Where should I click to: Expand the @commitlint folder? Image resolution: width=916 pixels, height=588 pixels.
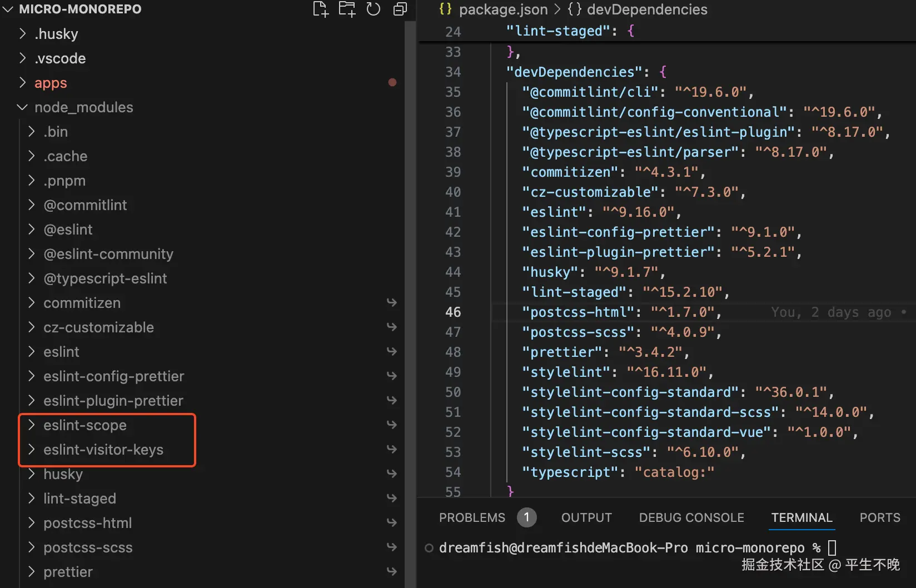[32, 205]
